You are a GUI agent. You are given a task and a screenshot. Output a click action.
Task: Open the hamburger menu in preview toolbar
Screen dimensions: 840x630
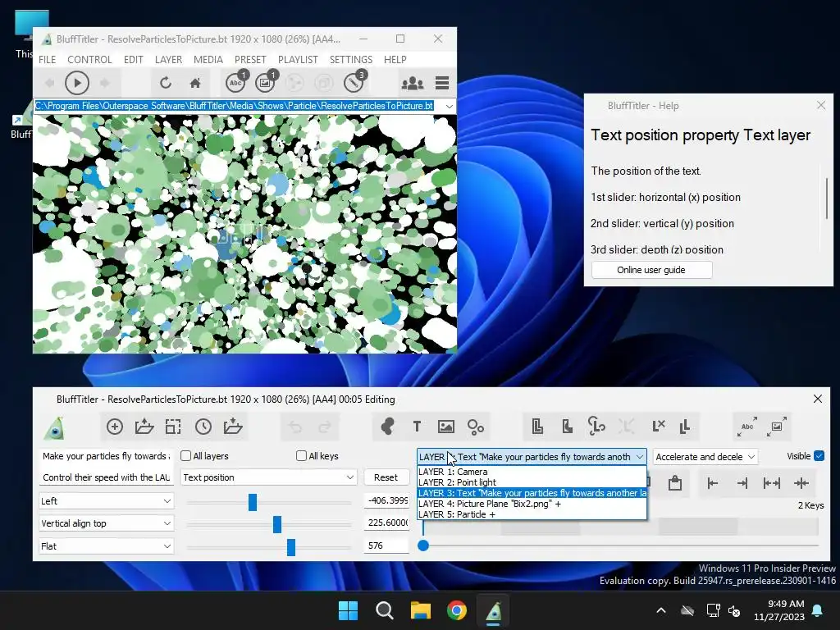442,83
